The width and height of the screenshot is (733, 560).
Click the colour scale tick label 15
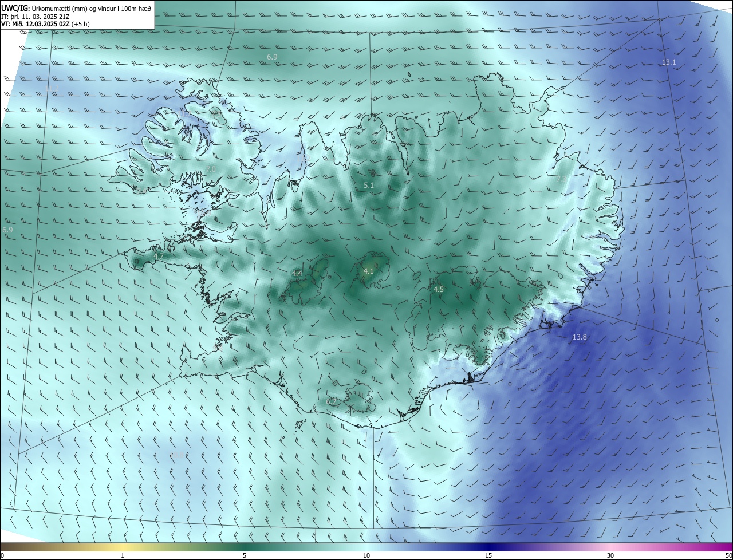tap(488, 555)
